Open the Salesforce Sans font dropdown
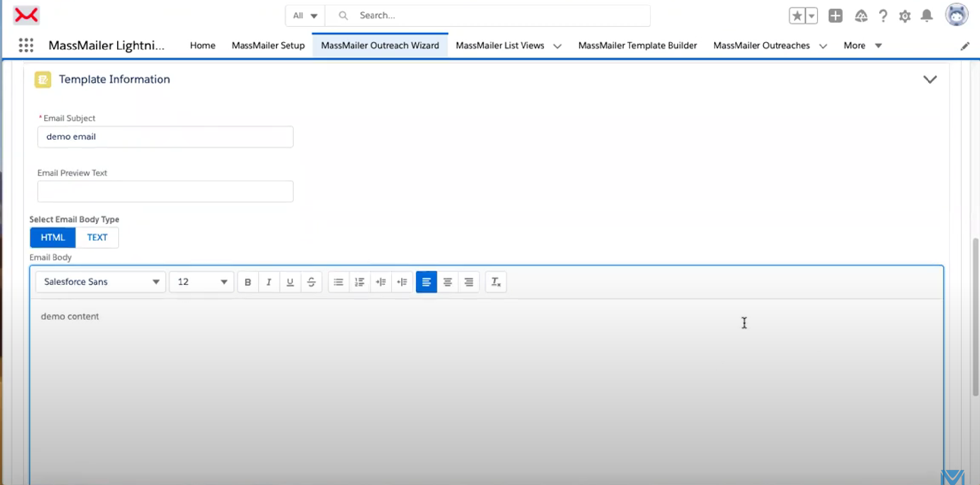 (x=100, y=282)
